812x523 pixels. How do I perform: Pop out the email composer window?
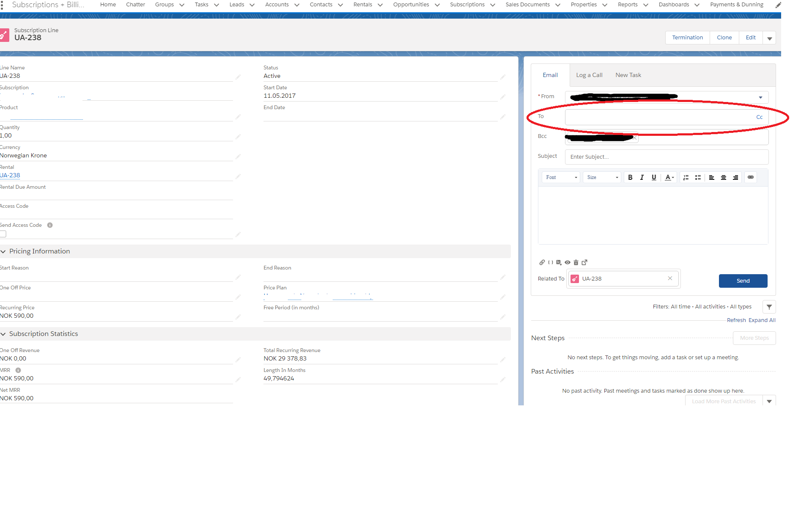(584, 262)
